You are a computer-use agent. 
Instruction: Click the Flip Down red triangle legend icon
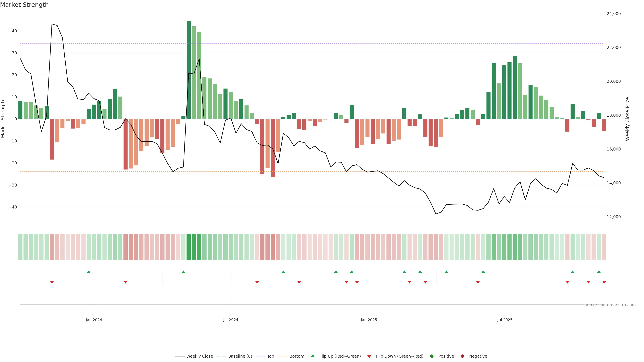coord(369,356)
